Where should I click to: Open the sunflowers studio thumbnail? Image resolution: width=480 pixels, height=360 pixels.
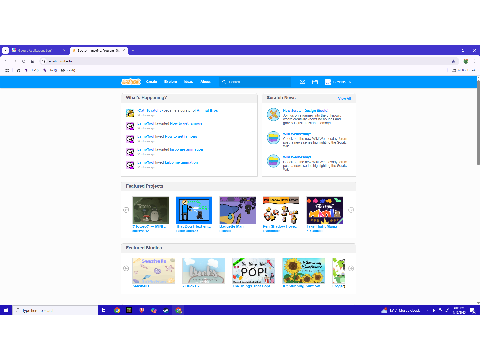click(x=303, y=271)
